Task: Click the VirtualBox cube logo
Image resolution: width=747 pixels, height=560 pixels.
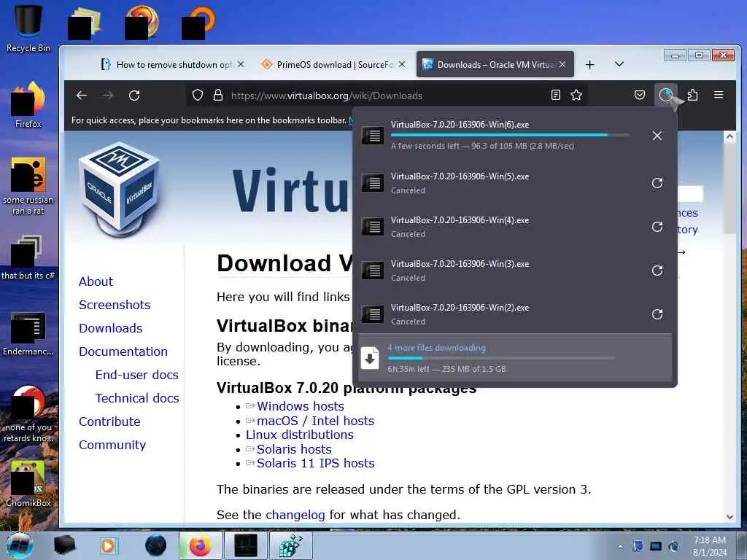Action: point(120,190)
